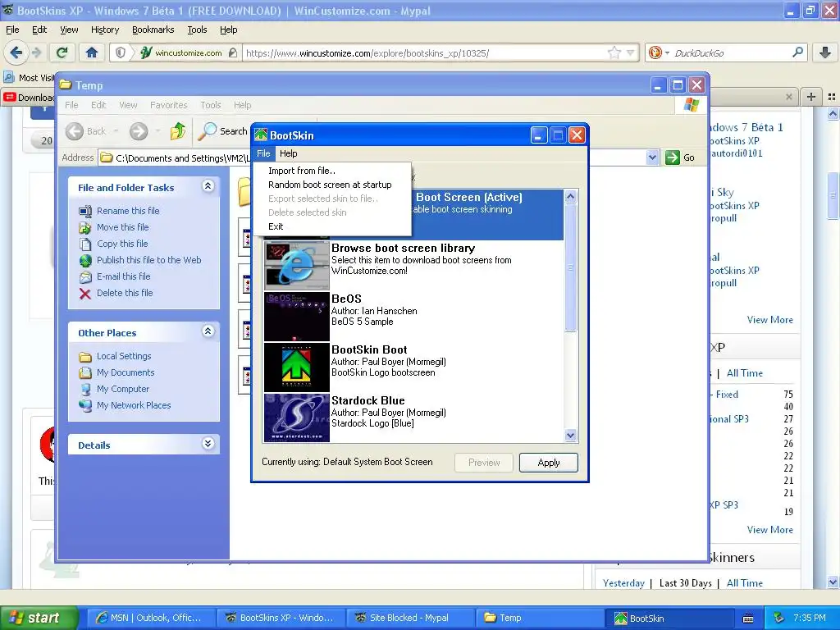Select the BootSkin Boot arrow thumbnail
Viewport: 840px width, 630px height.
297,367
